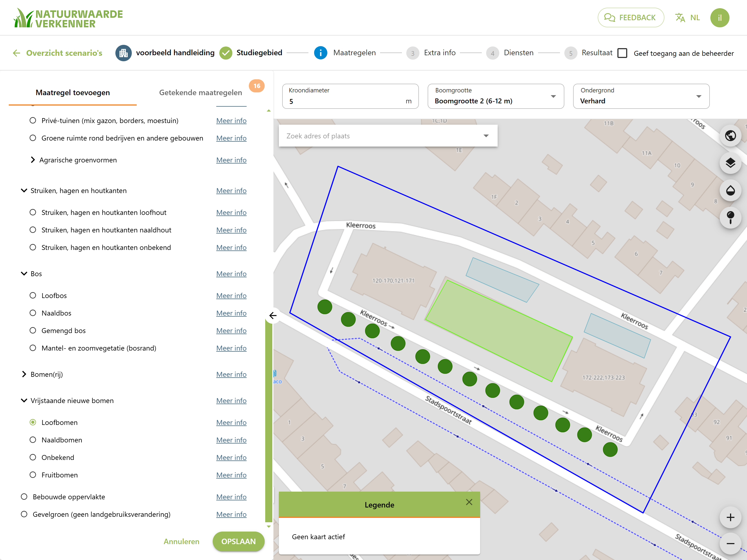747x560 pixels.
Task: Open Meer info for Agrarische groenvormen
Action: pyautogui.click(x=231, y=160)
